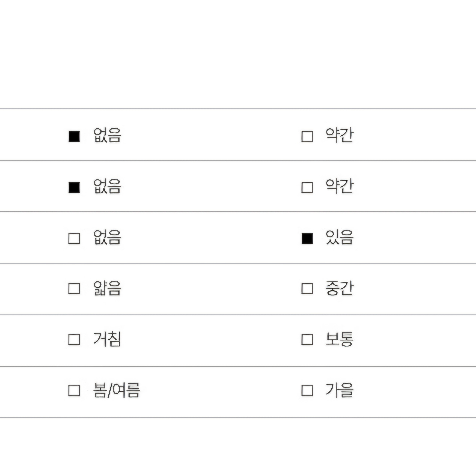This screenshot has height=476, width=476.
Task: Check the 얇음 checkbox
Action: 74,289
